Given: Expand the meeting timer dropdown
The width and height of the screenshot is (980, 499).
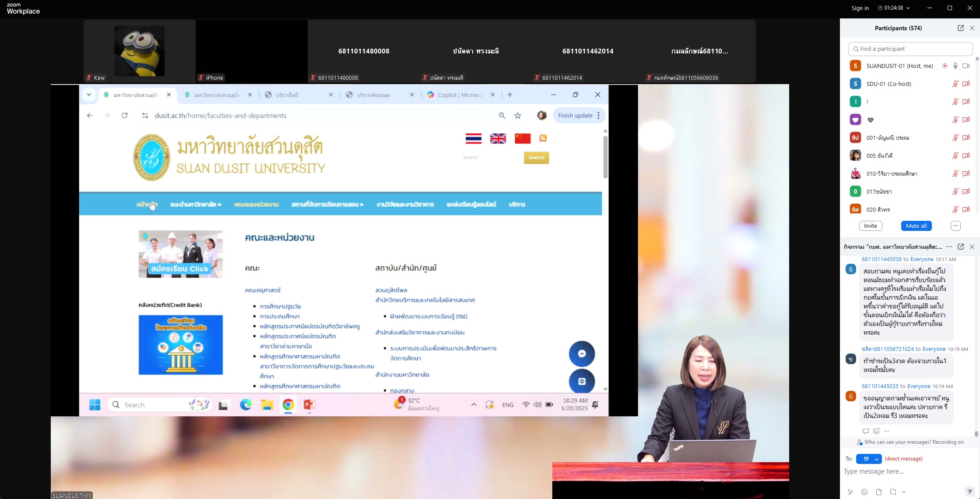Looking at the screenshot, I should click(x=908, y=8).
